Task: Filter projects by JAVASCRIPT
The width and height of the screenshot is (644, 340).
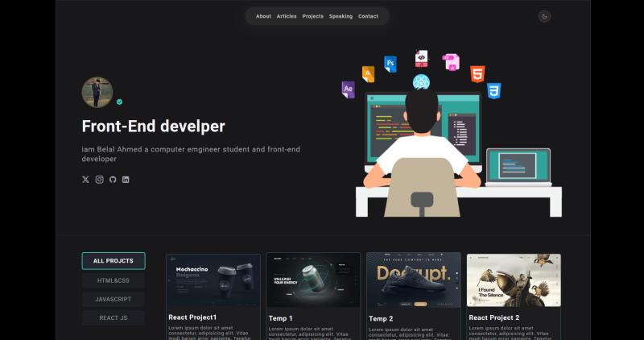Action: [114, 299]
